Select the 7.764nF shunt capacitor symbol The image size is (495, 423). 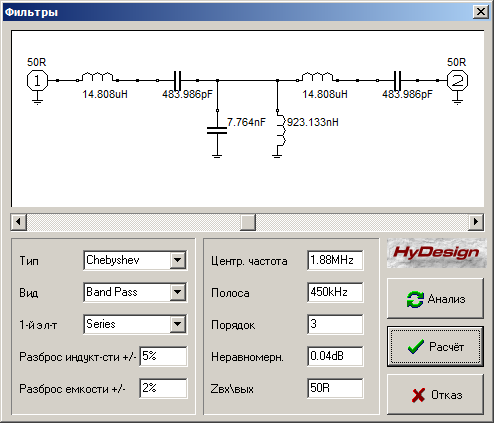(217, 130)
